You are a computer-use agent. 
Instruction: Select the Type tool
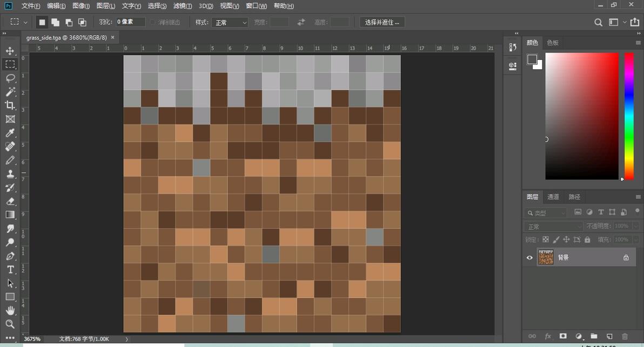tap(10, 269)
